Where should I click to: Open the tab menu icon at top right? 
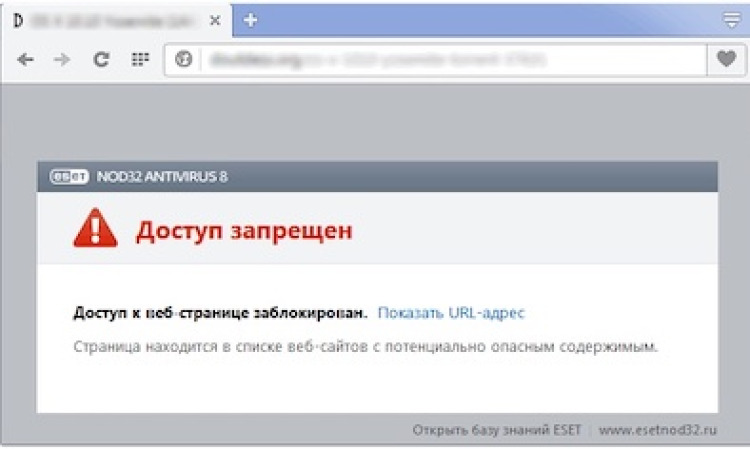click(x=732, y=20)
